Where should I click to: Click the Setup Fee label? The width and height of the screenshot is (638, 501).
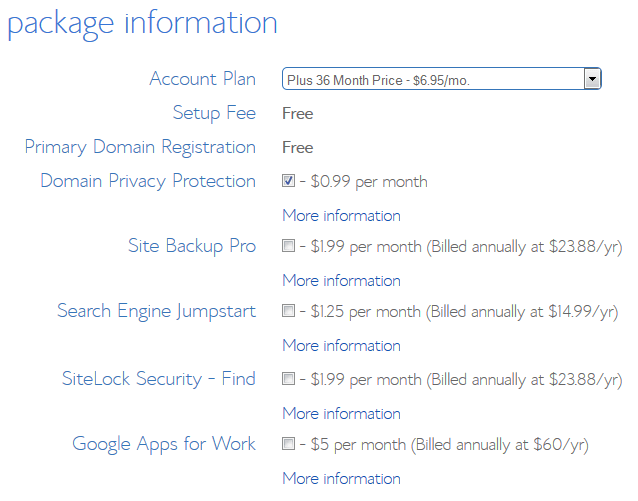(x=214, y=113)
